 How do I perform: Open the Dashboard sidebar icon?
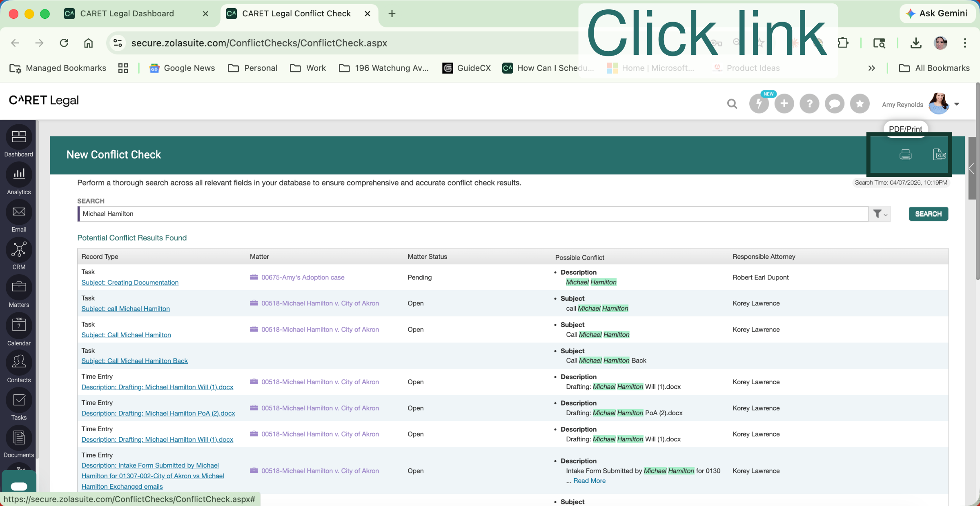click(19, 137)
